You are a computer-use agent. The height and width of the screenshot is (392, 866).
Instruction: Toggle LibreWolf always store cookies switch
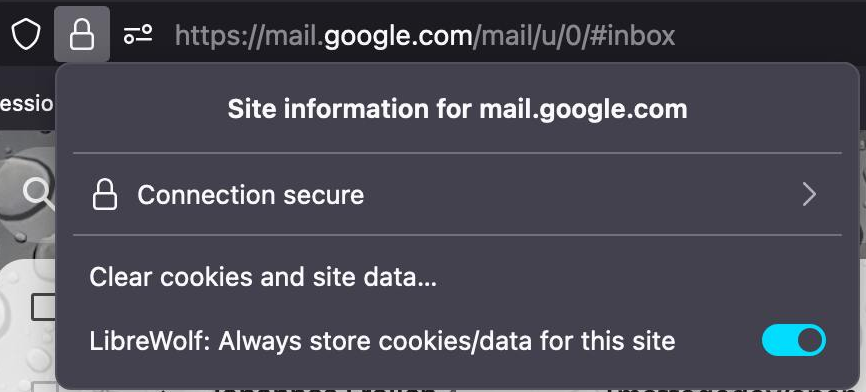pyautogui.click(x=794, y=340)
